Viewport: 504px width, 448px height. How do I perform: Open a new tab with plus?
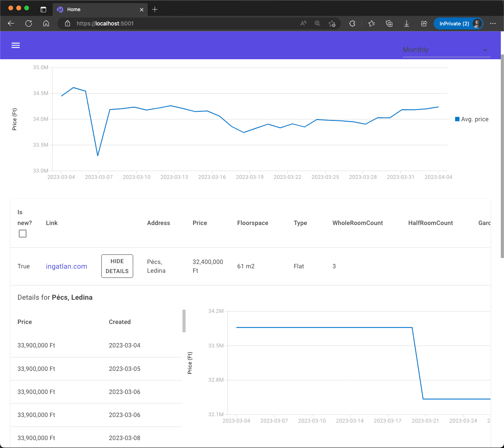tap(155, 9)
